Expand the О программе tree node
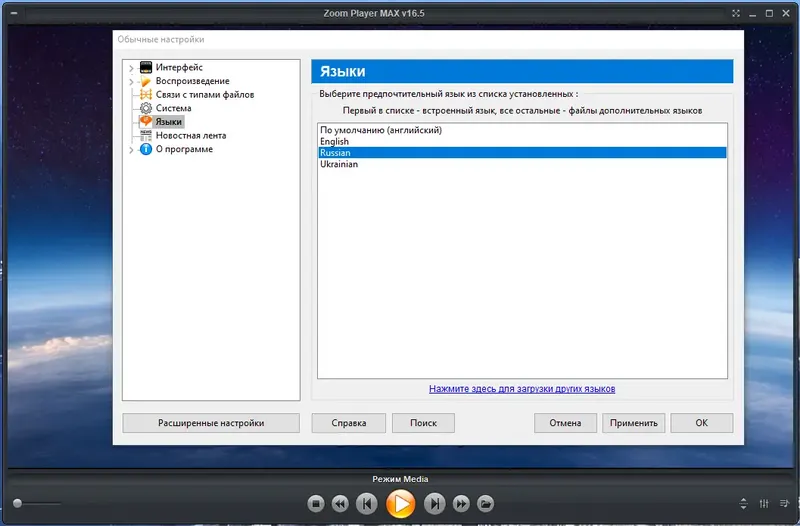 point(131,149)
